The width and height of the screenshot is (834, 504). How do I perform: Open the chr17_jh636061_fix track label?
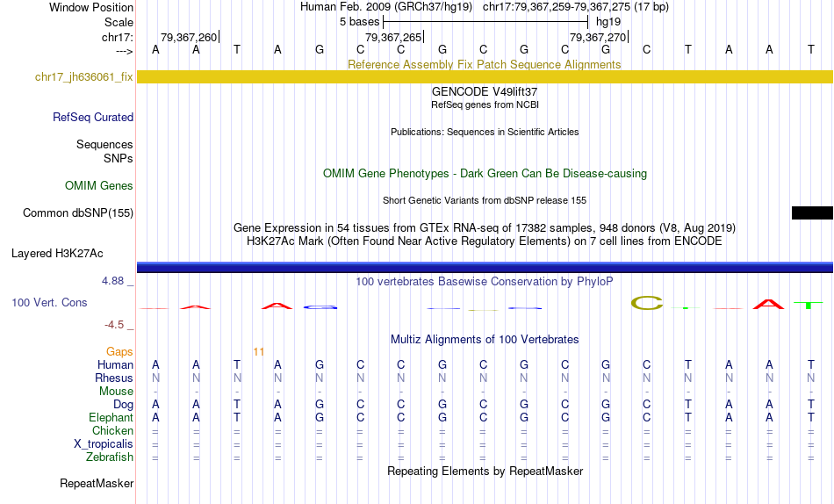point(84,76)
